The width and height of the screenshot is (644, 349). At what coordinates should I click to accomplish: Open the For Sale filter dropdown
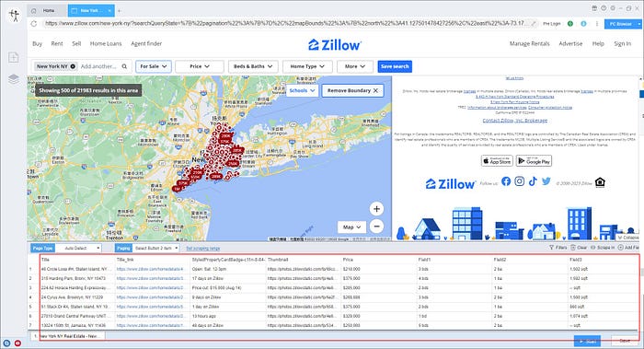[x=154, y=66]
